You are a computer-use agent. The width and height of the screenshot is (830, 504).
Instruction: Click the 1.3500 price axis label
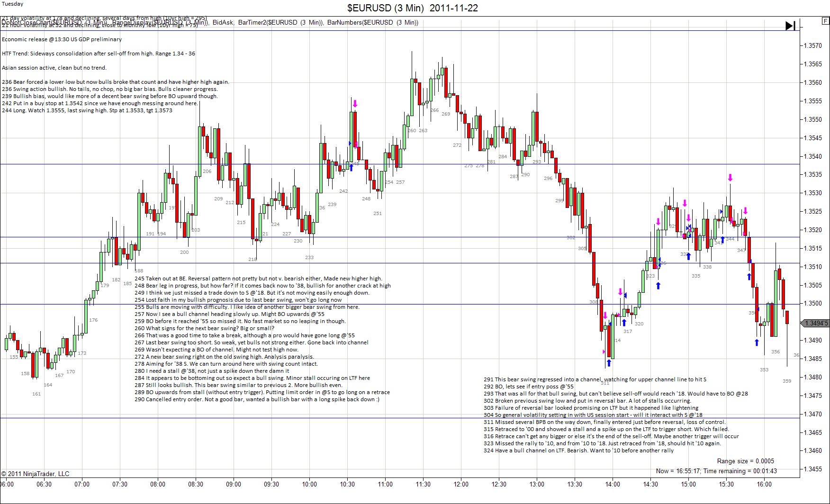(813, 304)
